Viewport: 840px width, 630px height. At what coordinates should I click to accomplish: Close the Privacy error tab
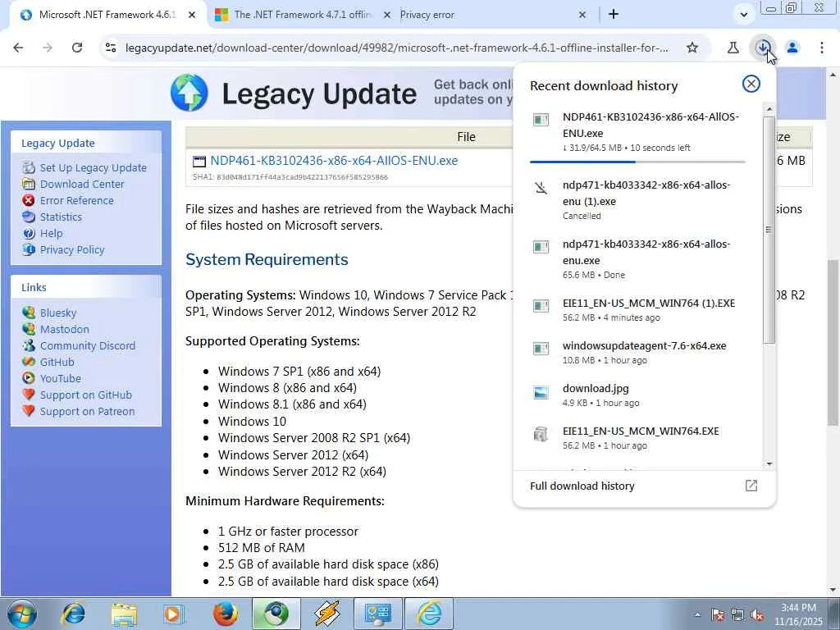click(x=582, y=15)
